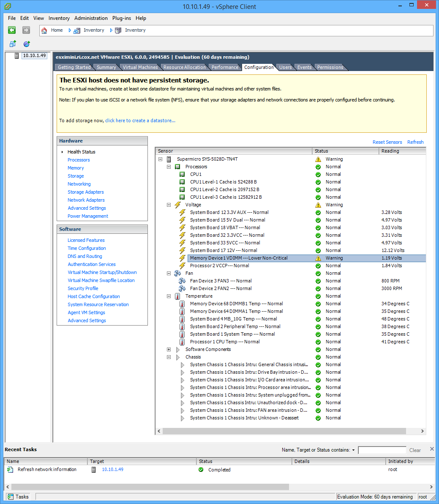Click the Chassis group triangle icon

(178, 357)
